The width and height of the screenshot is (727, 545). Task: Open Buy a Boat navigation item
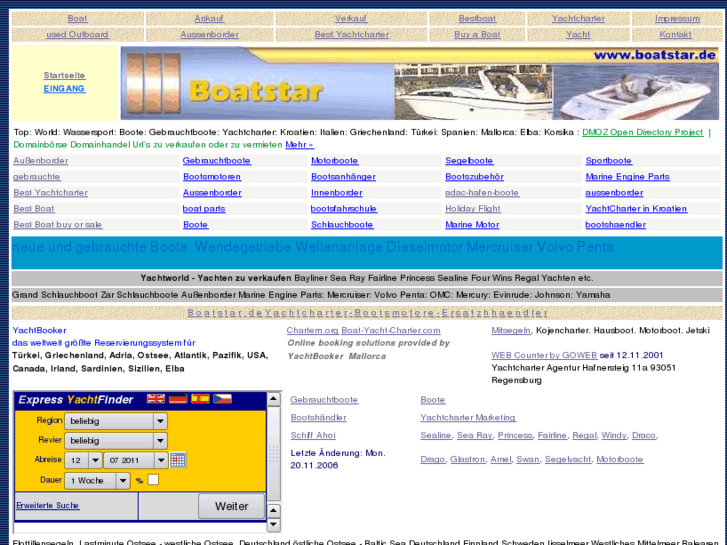477,34
